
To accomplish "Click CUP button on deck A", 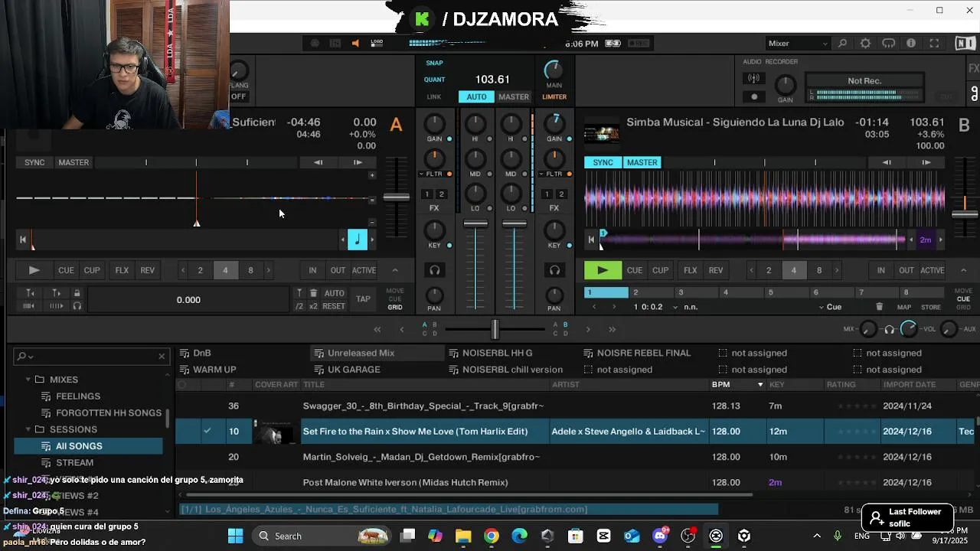I will 92,270.
